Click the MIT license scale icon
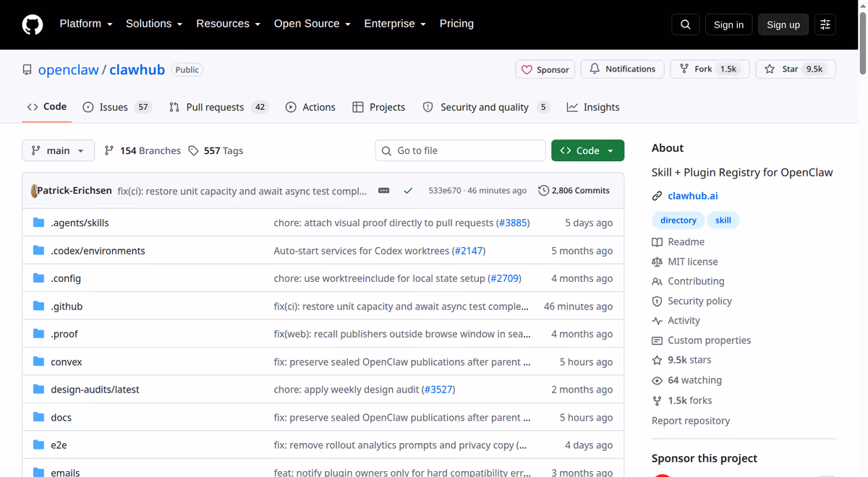The height and width of the screenshot is (477, 868). [x=657, y=262]
